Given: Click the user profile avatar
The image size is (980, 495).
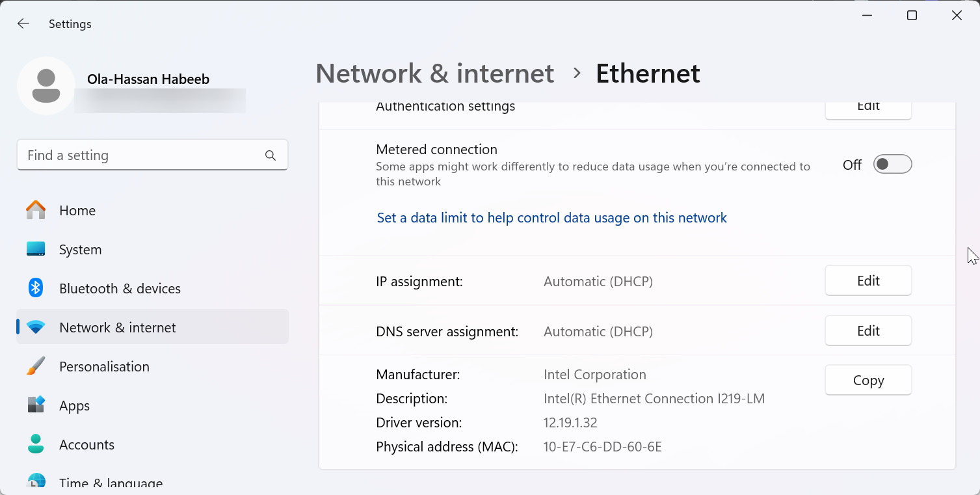Looking at the screenshot, I should tap(46, 86).
